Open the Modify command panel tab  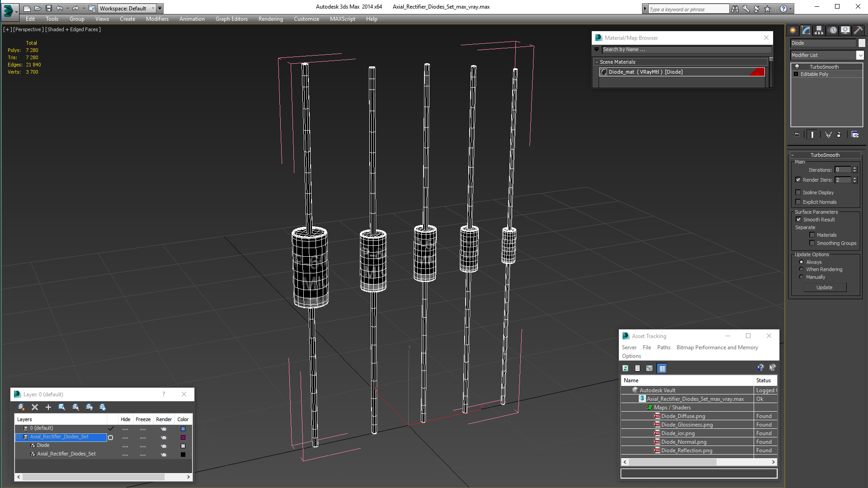coord(806,30)
